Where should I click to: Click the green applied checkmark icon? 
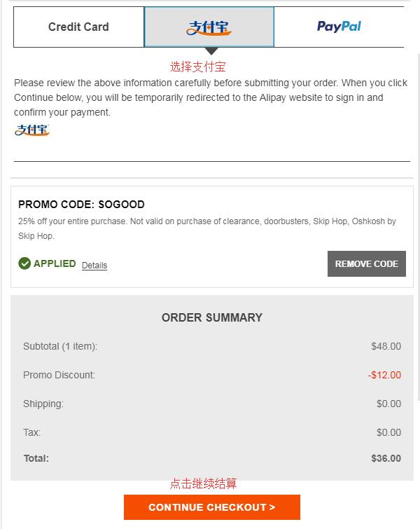[x=24, y=263]
